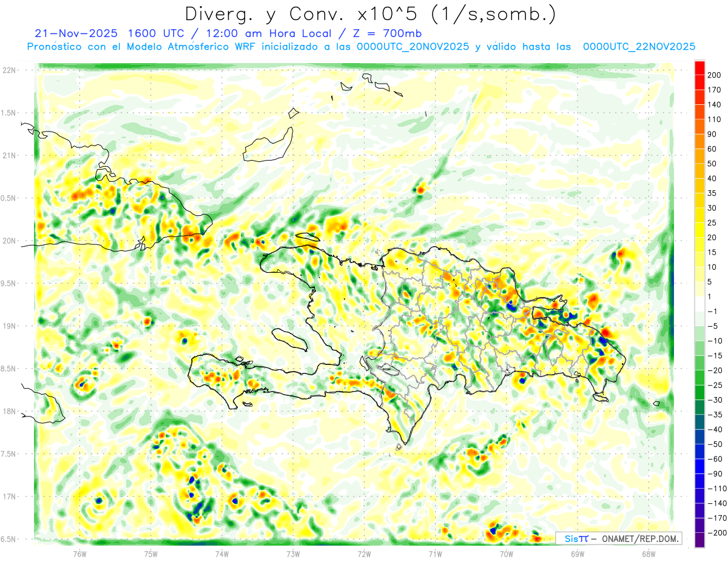The width and height of the screenshot is (728, 562).
Task: Click the '-15' color scale value
Action: point(714,355)
